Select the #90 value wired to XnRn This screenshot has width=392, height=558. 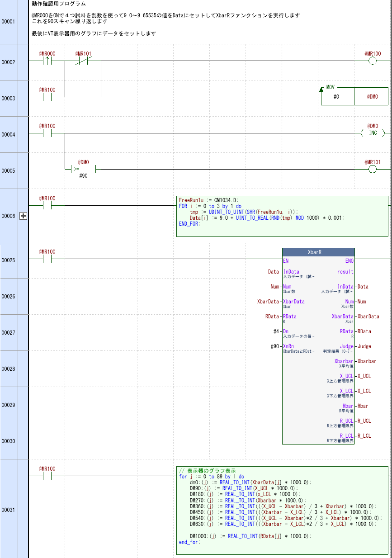[x=274, y=346]
